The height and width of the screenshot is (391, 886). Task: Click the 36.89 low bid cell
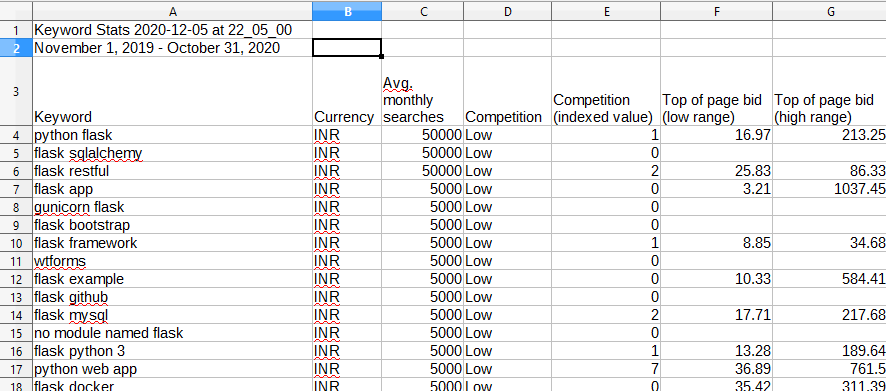(x=716, y=370)
